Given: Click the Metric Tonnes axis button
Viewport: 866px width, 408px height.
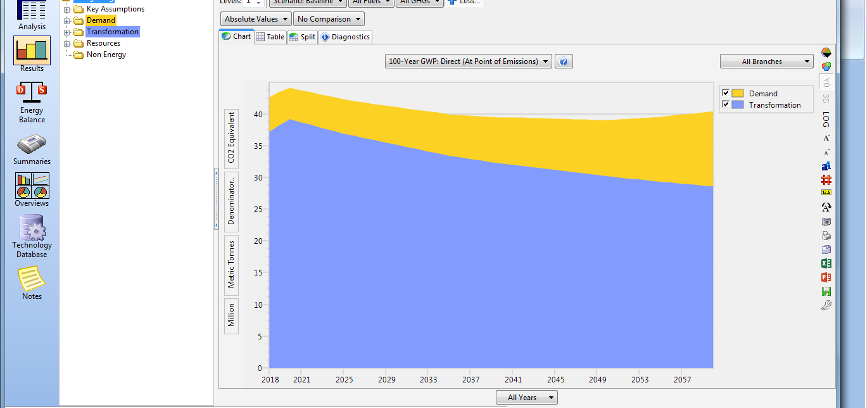Looking at the screenshot, I should [231, 265].
